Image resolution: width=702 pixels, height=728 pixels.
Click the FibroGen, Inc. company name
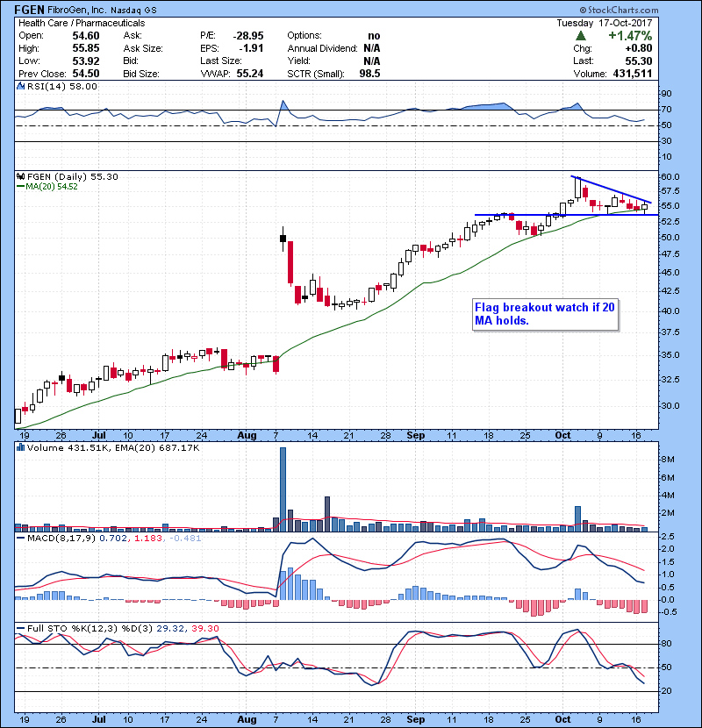76,10
